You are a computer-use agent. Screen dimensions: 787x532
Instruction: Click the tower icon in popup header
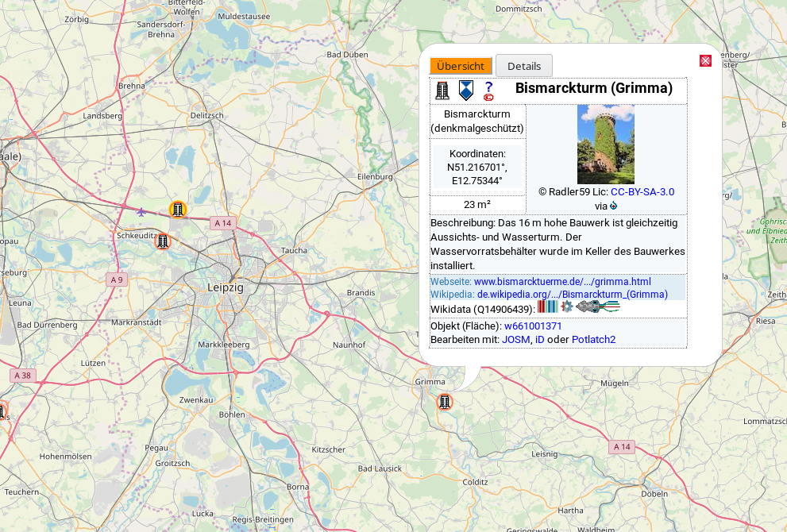coord(442,91)
